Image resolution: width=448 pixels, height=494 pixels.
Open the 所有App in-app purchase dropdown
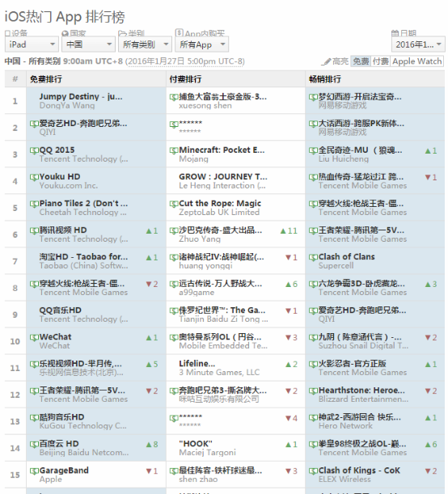(201, 44)
